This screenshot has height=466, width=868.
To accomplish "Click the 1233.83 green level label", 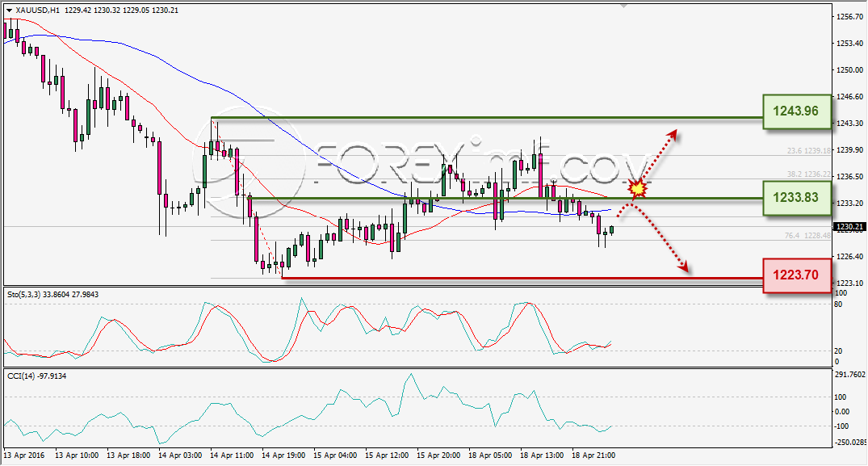I will (797, 198).
